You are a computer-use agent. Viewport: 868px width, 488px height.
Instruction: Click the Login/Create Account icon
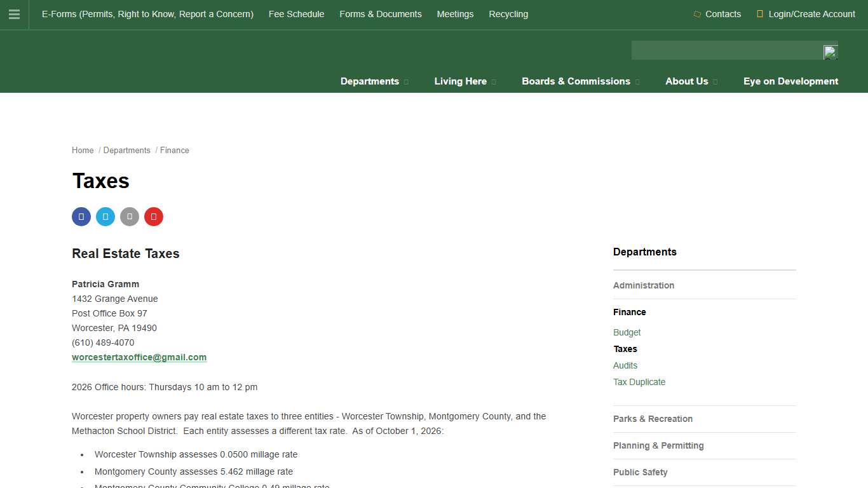tap(760, 14)
